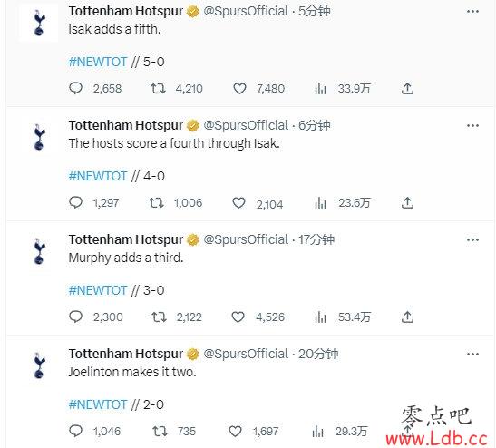Open @SpursOfficial handle on the 17-minute tweet

246,239
